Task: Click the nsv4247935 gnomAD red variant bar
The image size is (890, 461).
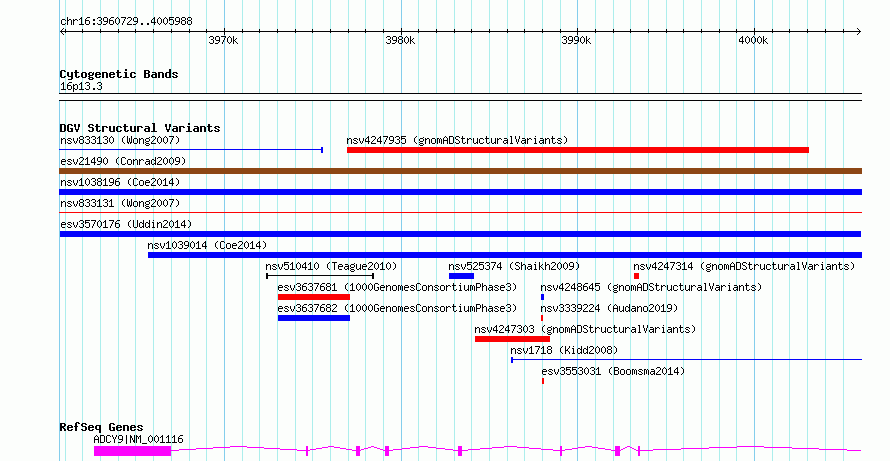Action: [x=578, y=150]
